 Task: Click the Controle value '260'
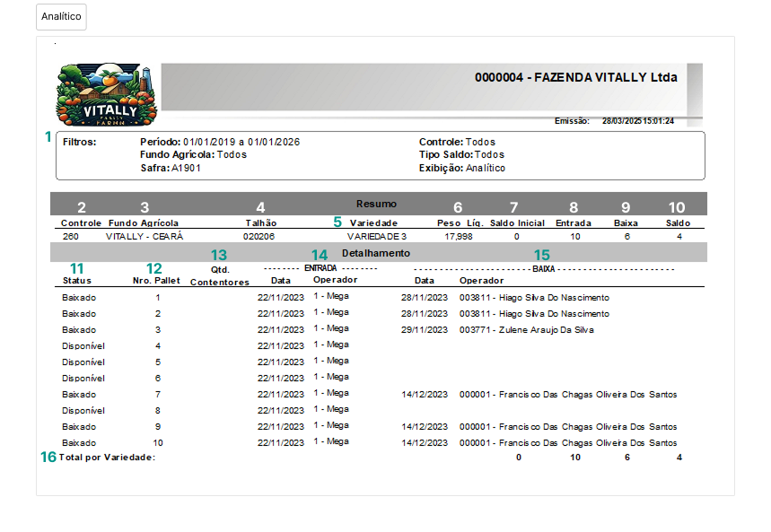[x=71, y=237]
